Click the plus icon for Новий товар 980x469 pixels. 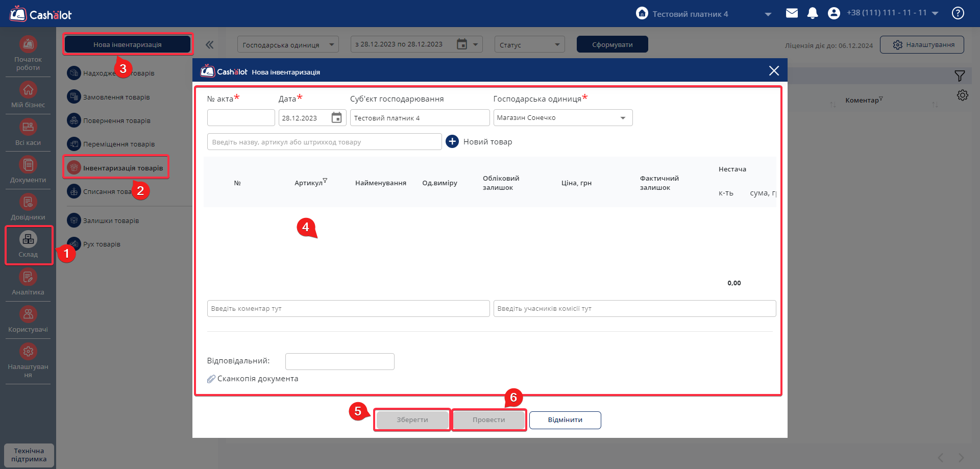pos(452,141)
